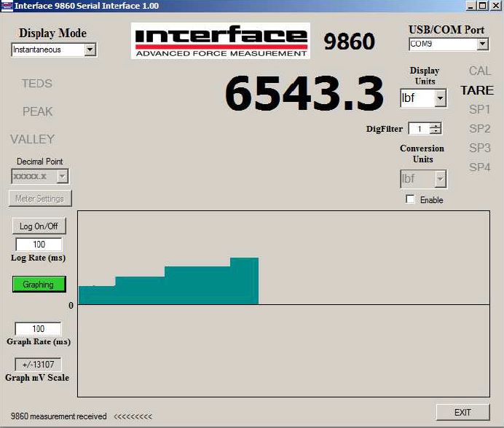Click the EXIT button
The width and height of the screenshot is (504, 428).
pyautogui.click(x=463, y=412)
